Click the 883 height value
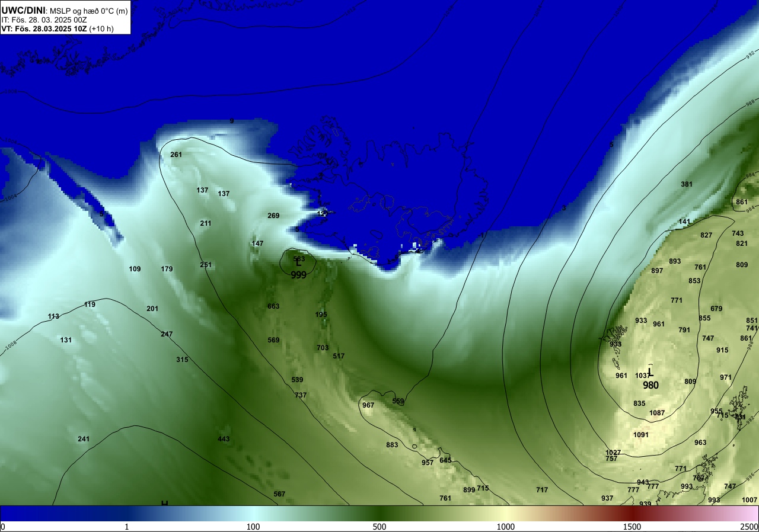This screenshot has width=759, height=532. tap(392, 445)
